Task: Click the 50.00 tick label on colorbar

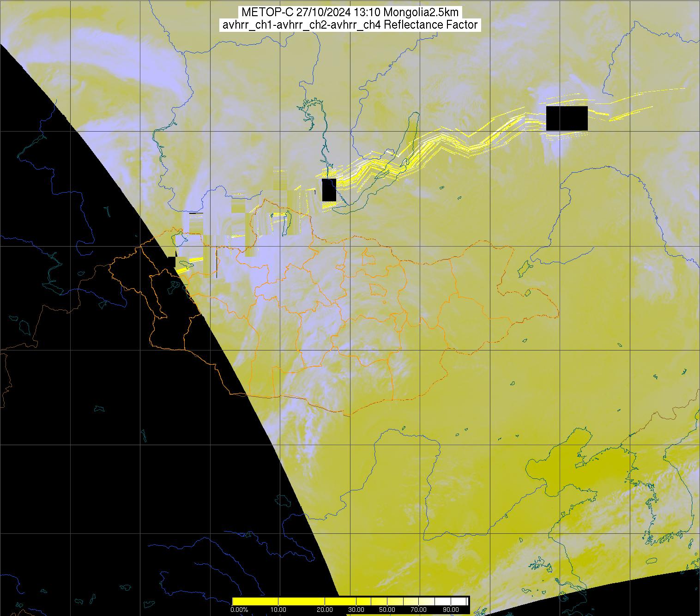Action: point(387,610)
